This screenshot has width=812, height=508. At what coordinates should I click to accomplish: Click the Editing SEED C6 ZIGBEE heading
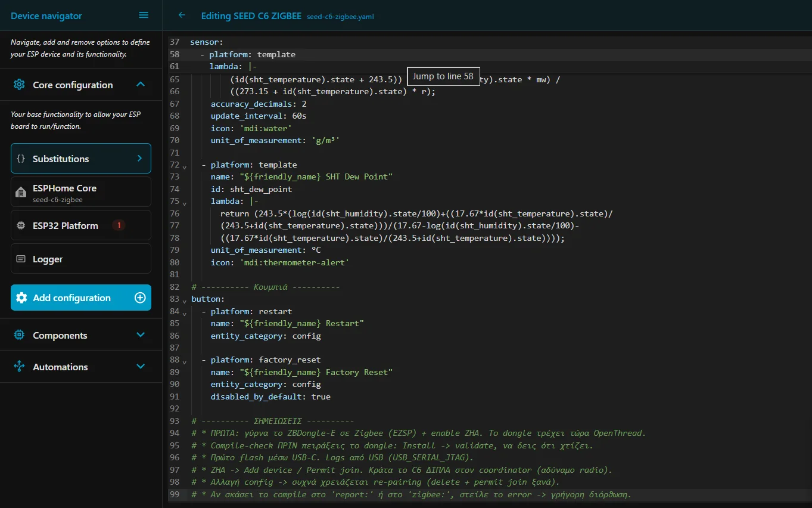tap(251, 16)
